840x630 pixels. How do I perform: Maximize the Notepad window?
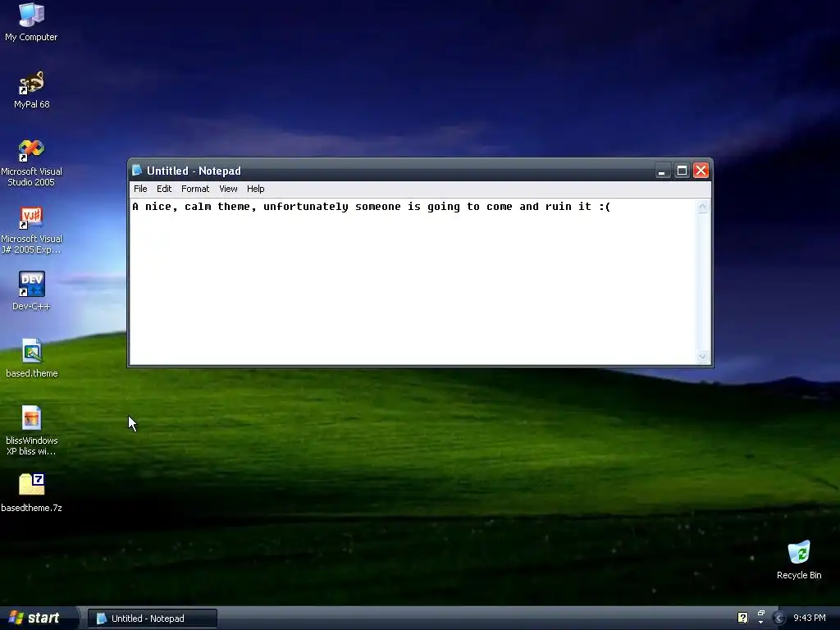[682, 171]
